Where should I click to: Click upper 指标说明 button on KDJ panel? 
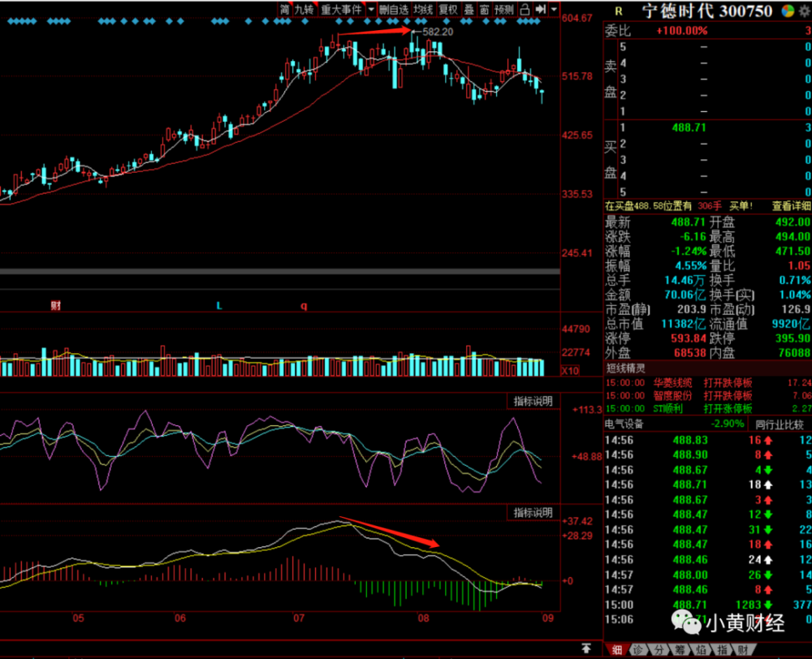533,401
